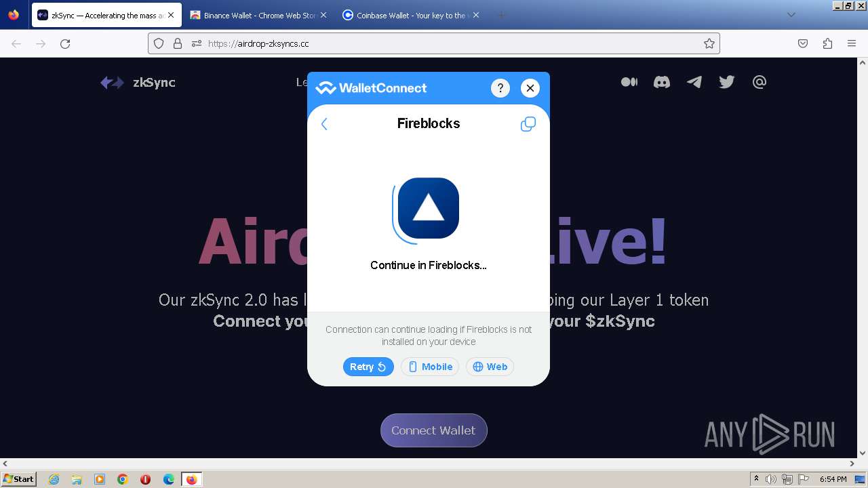Click the Retry button

(x=368, y=367)
